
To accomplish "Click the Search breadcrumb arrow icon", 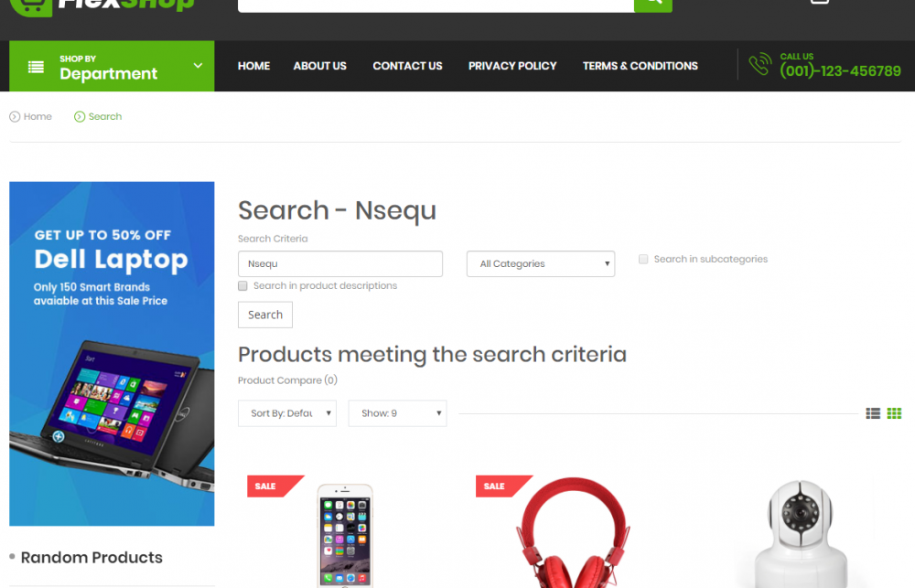I will point(80,117).
